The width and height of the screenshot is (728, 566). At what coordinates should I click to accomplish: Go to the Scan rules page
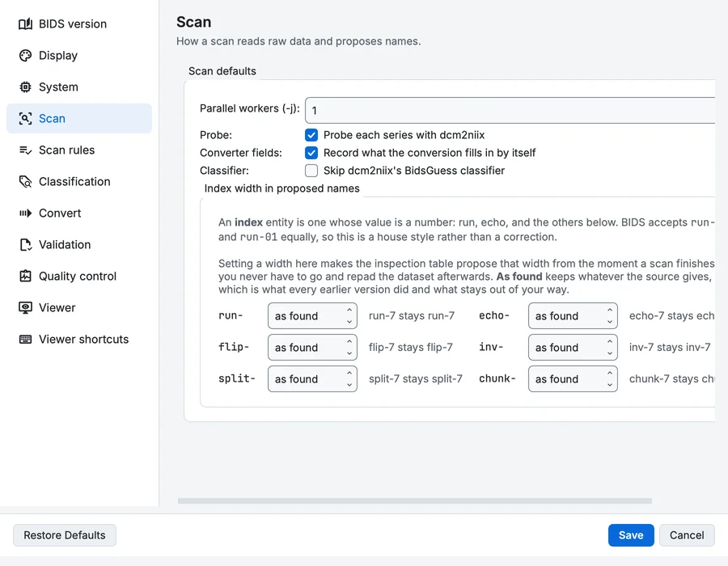coord(79,150)
